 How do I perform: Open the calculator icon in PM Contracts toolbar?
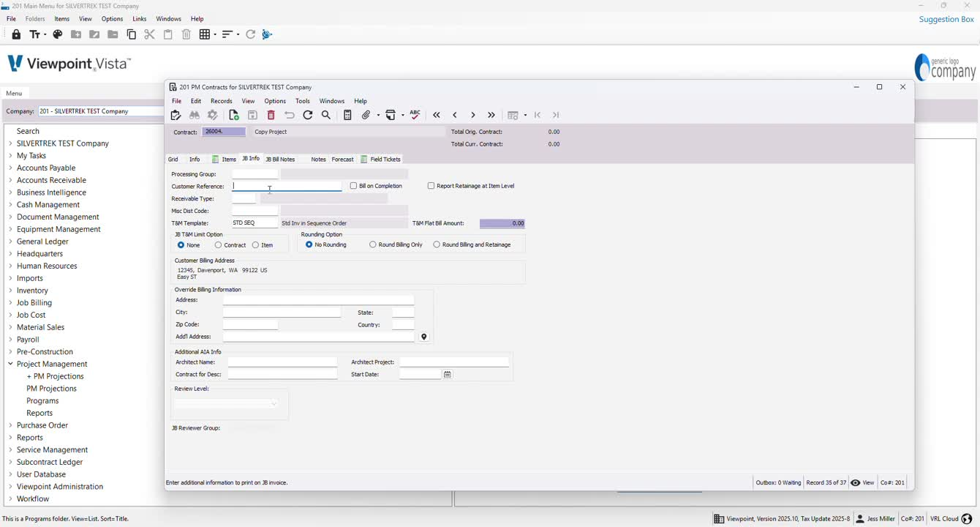(347, 115)
